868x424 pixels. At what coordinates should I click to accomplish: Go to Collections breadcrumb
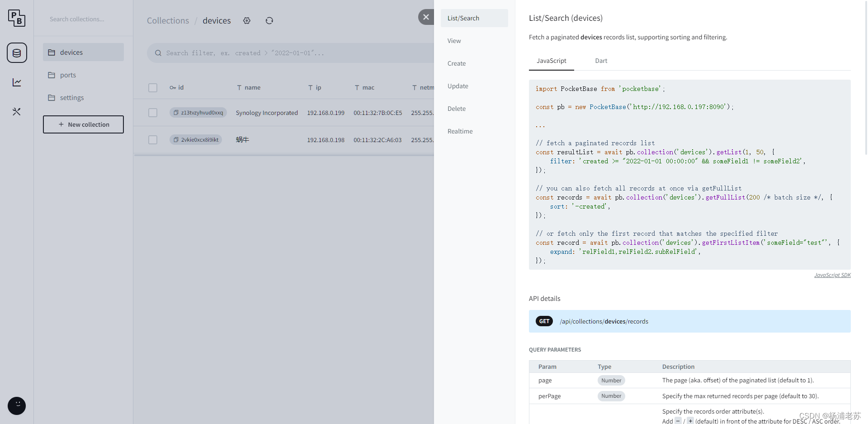click(168, 21)
